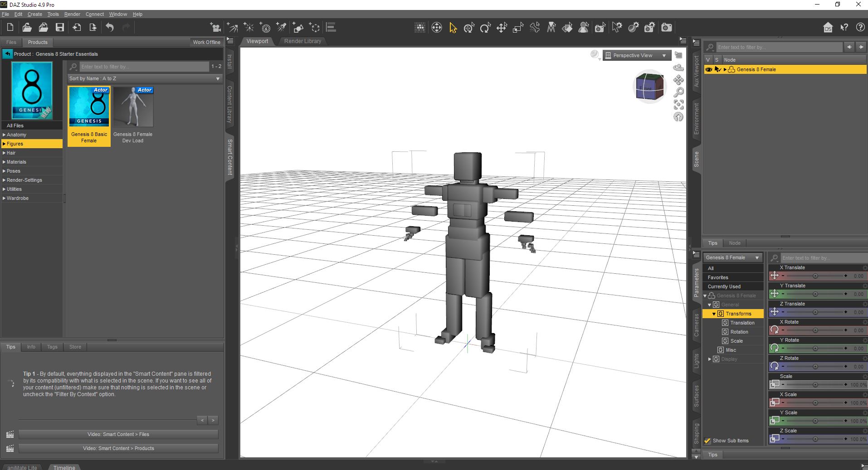
Task: Click the Export file icon
Action: 93,27
